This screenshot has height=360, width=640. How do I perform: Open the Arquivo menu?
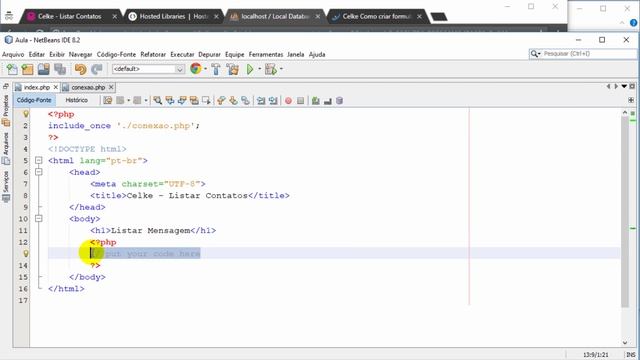pos(13,54)
